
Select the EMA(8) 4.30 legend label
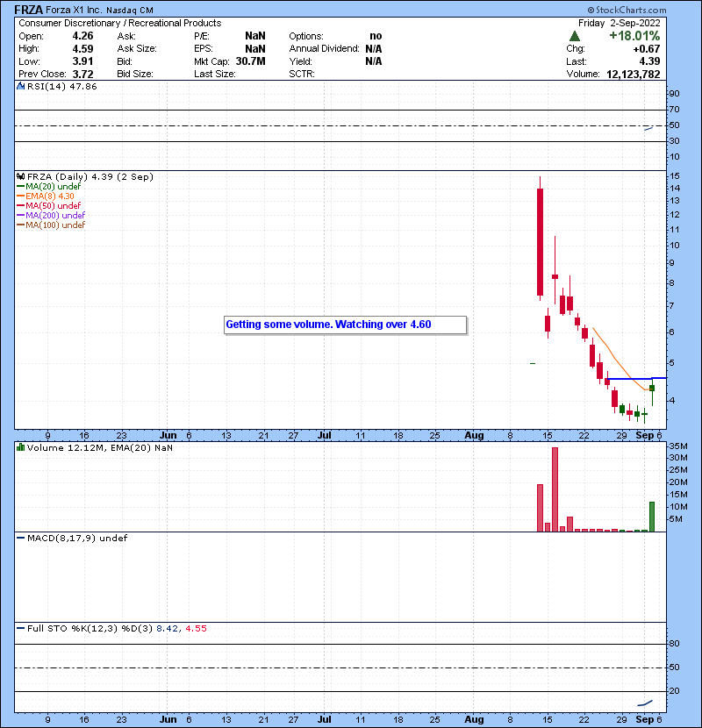[x=50, y=196]
